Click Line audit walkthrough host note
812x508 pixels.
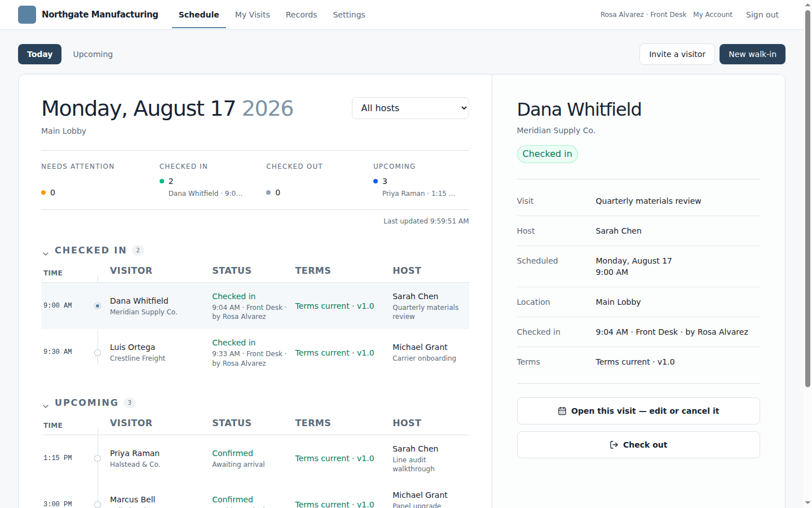pyautogui.click(x=414, y=465)
